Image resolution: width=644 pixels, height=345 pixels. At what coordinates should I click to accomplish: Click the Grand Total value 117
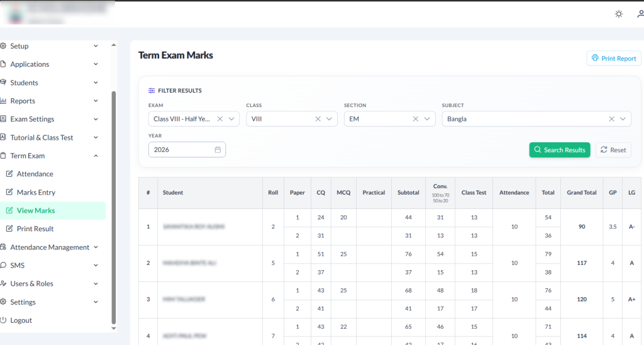582,263
